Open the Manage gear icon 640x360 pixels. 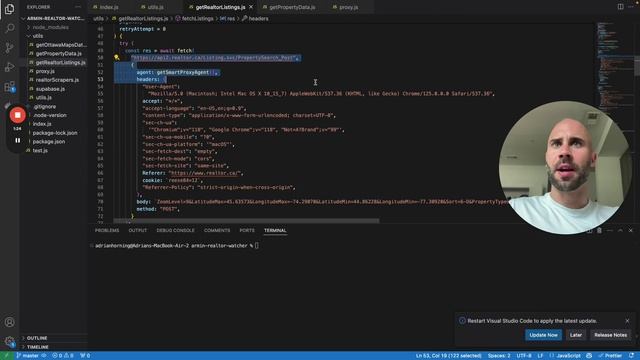(9, 341)
